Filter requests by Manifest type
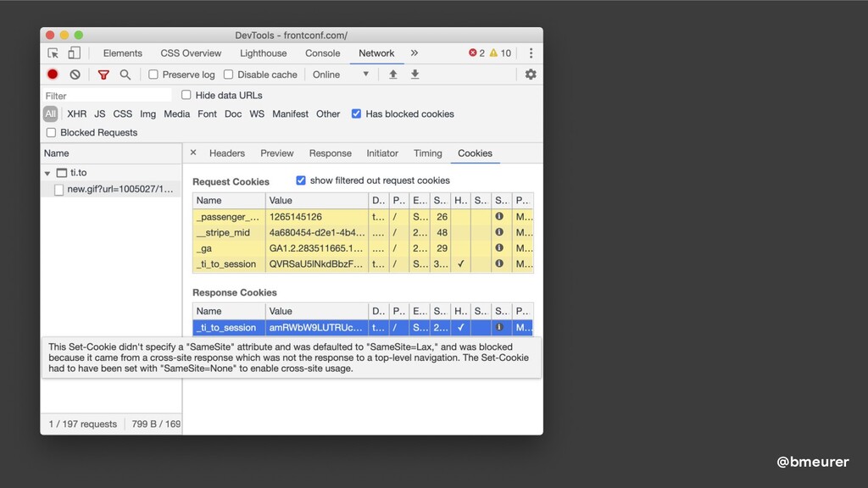 [x=290, y=114]
